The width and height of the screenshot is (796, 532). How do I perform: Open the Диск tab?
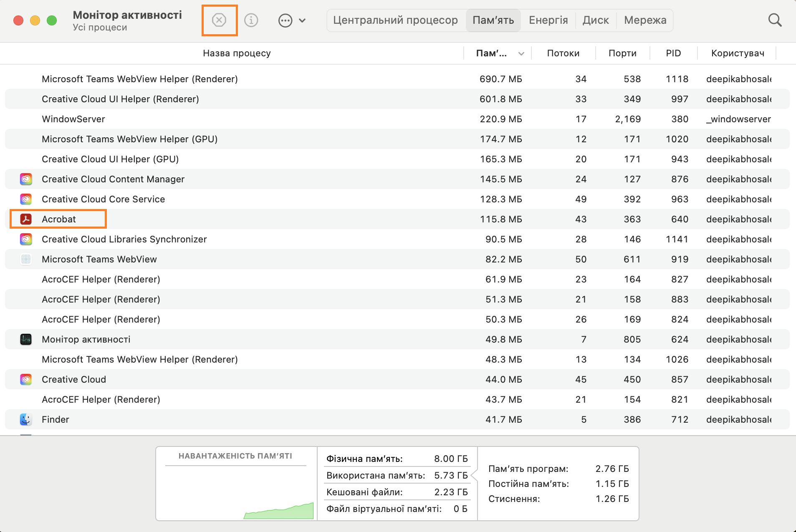point(596,20)
